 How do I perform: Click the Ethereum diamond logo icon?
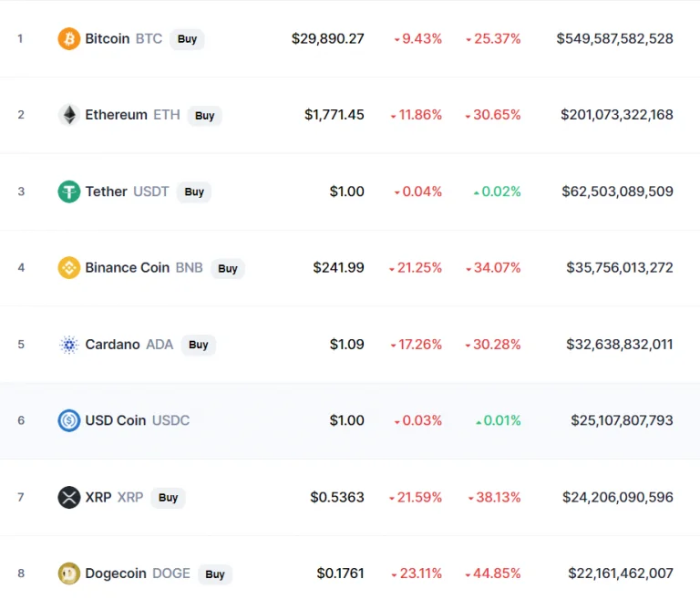(69, 115)
